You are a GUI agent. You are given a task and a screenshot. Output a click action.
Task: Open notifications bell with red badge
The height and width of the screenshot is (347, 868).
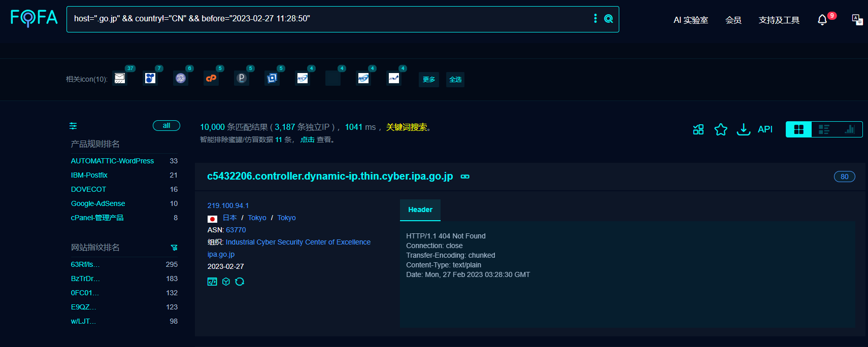tap(822, 20)
